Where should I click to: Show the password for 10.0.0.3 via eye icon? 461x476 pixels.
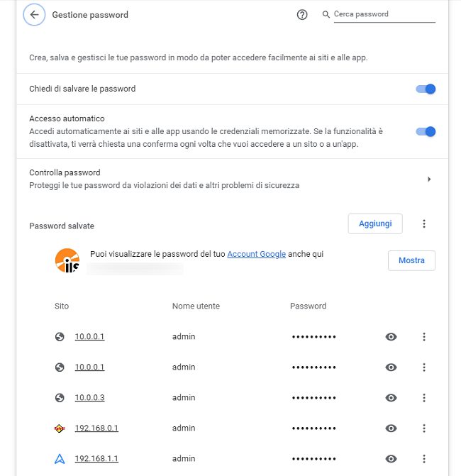tap(391, 398)
